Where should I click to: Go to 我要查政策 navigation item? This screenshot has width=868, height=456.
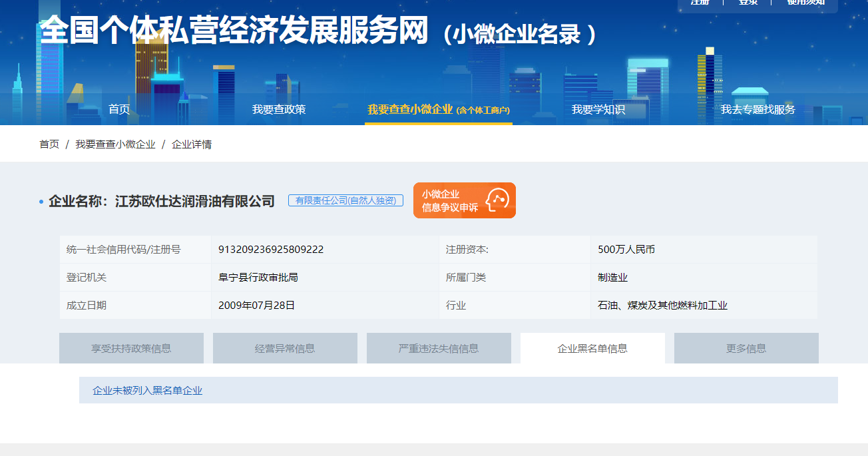point(279,109)
